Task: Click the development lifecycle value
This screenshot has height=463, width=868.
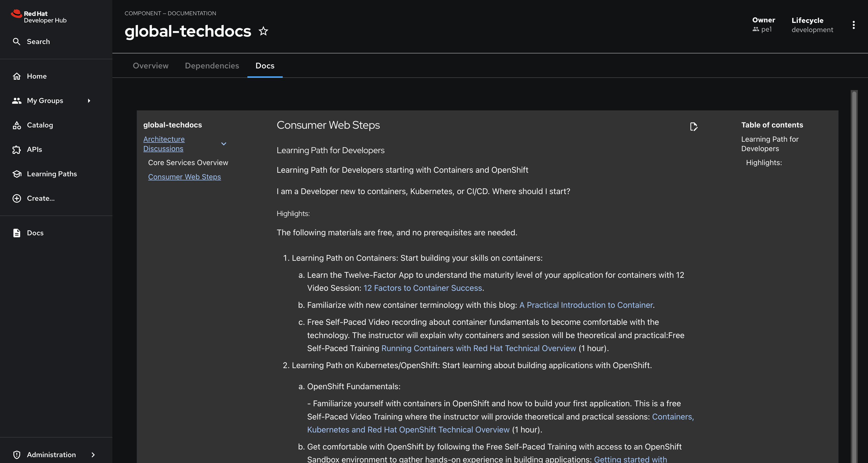Action: 812,30
